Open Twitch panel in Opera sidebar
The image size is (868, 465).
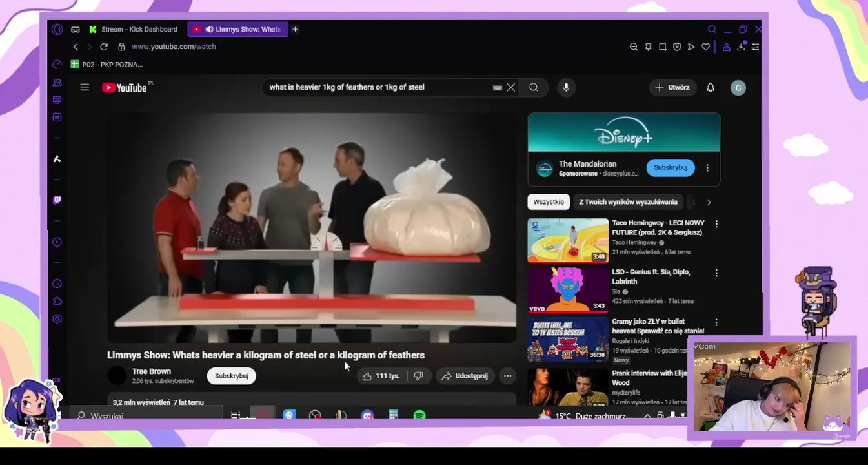click(x=57, y=200)
